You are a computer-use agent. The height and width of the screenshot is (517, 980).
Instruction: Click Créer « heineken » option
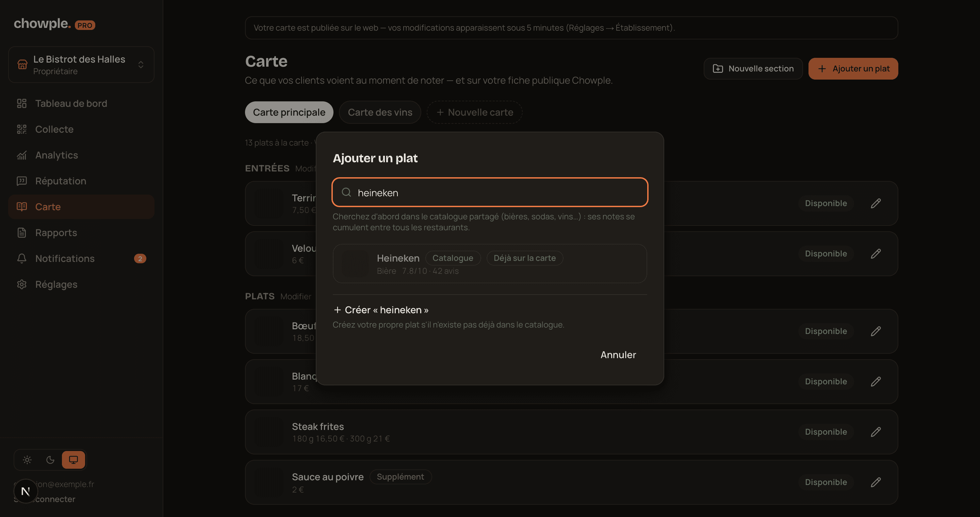pyautogui.click(x=381, y=310)
